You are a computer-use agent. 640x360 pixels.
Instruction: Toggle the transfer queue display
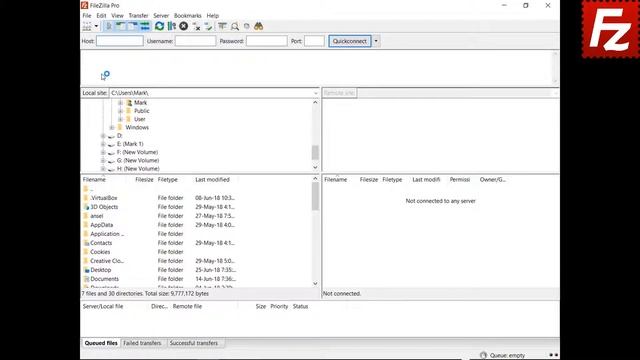(145, 27)
